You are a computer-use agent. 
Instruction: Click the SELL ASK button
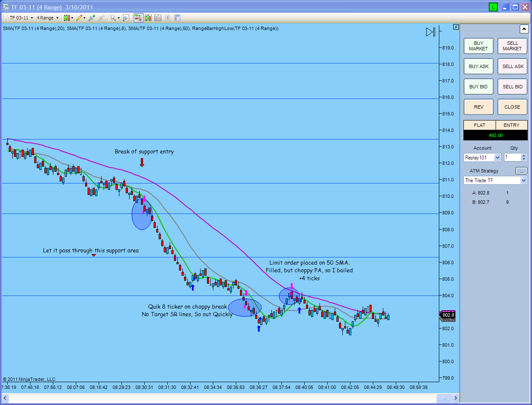point(513,66)
